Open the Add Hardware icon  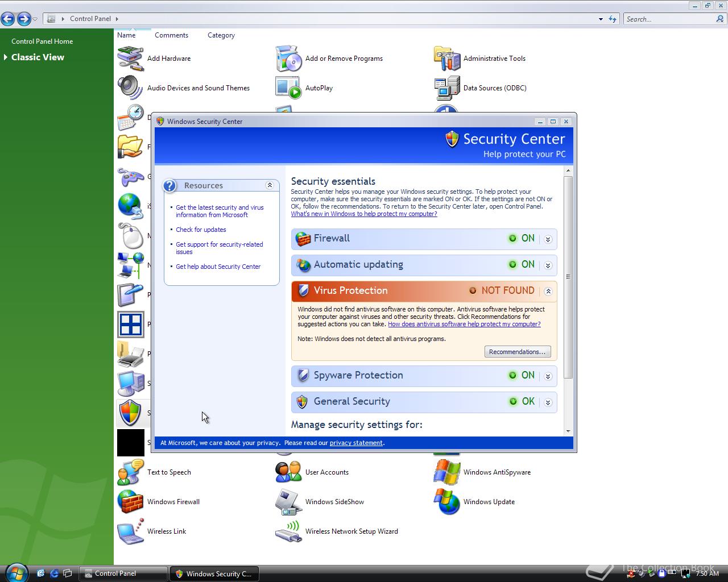(x=130, y=59)
